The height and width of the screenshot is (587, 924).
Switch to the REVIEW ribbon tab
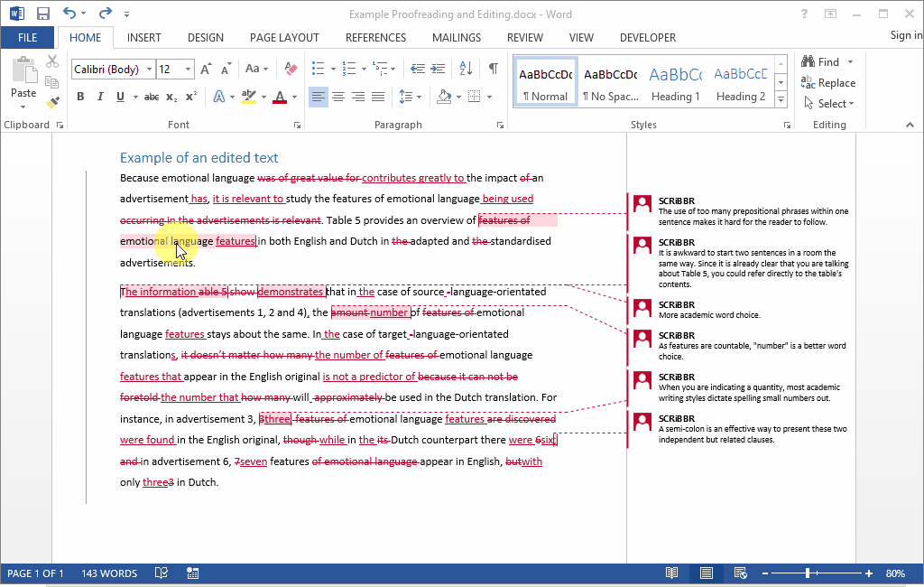[524, 37]
